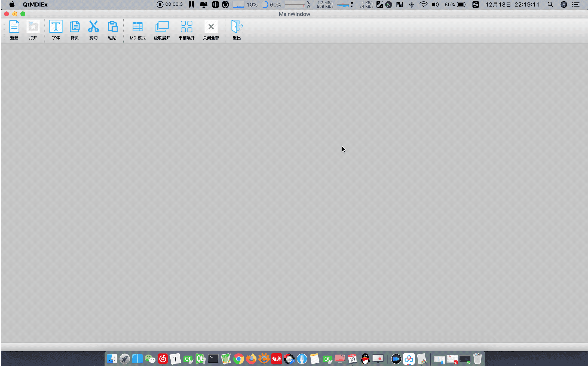The width and height of the screenshot is (588, 366).
Task: Click the 退出 (Exit) door icon
Action: pyautogui.click(x=237, y=27)
